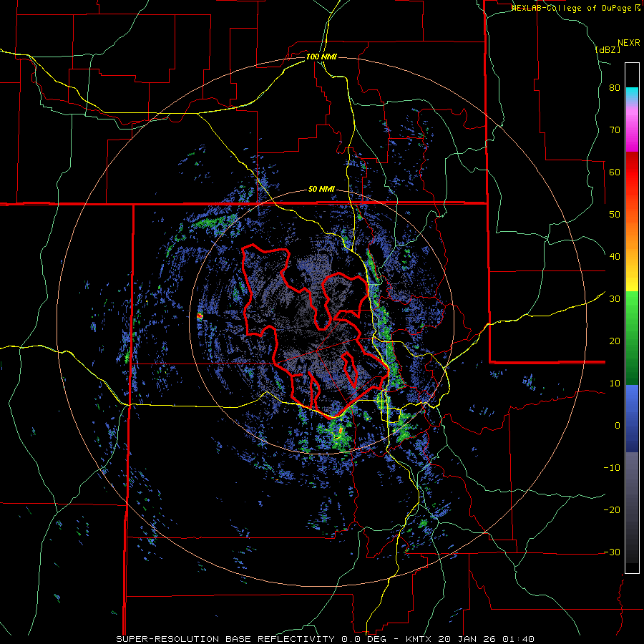Click the NEXR label above the legend

[628, 43]
